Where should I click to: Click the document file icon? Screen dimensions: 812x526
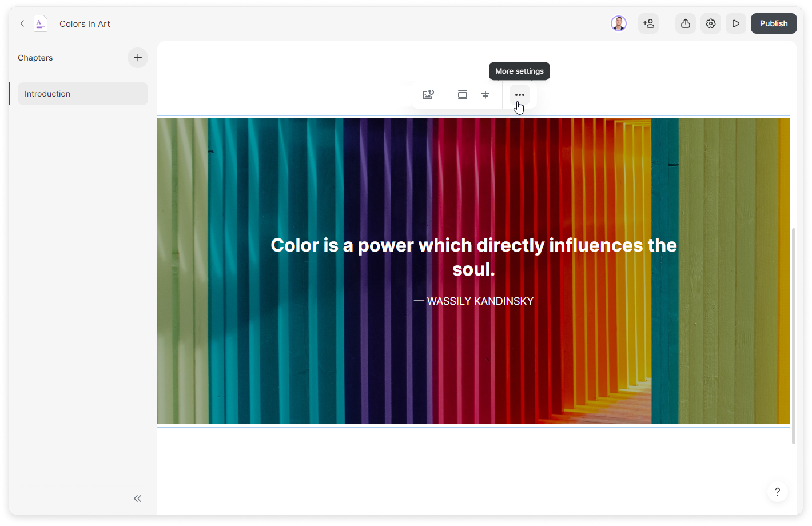pyautogui.click(x=40, y=23)
